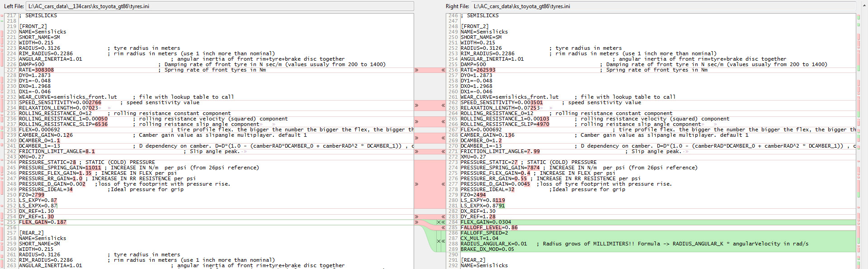This screenshot has width=868, height=269.
Task: Click the Left File path field
Action: click(220, 6)
